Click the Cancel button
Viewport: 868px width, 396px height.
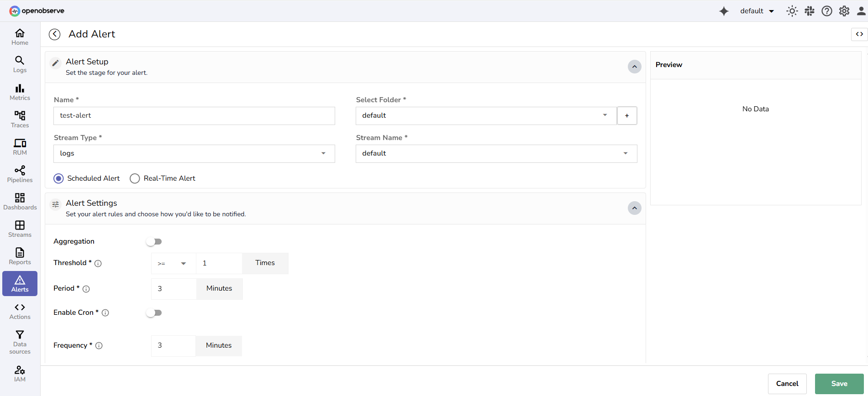point(787,384)
